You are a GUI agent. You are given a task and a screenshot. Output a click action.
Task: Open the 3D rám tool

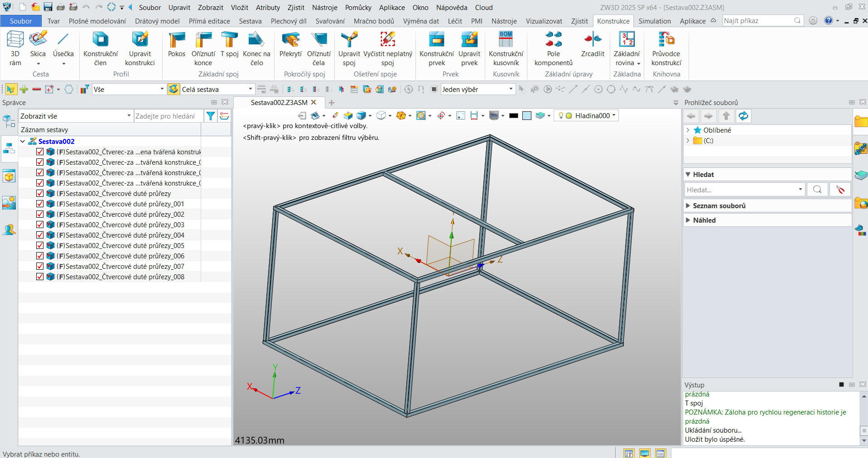point(15,48)
